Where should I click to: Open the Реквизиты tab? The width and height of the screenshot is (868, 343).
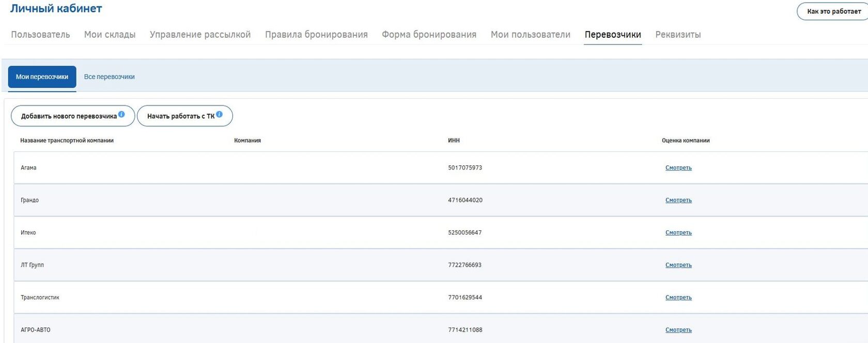(x=678, y=35)
